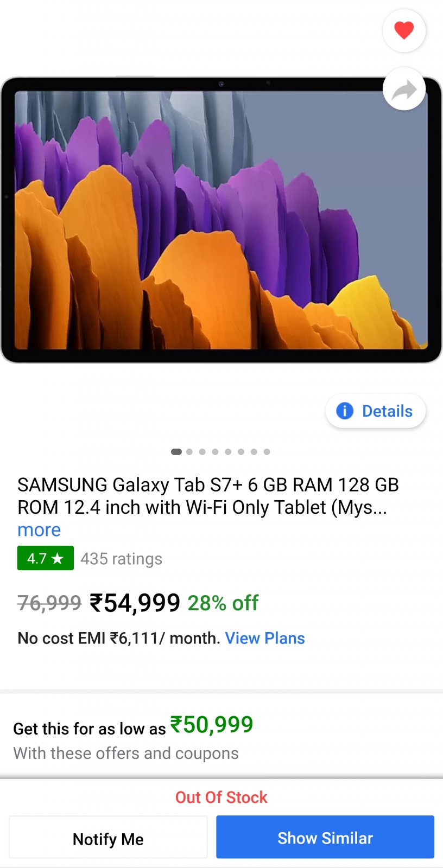443x868 pixels.
Task: Jump to the fourth image indicator dot
Action: pyautogui.click(x=215, y=452)
